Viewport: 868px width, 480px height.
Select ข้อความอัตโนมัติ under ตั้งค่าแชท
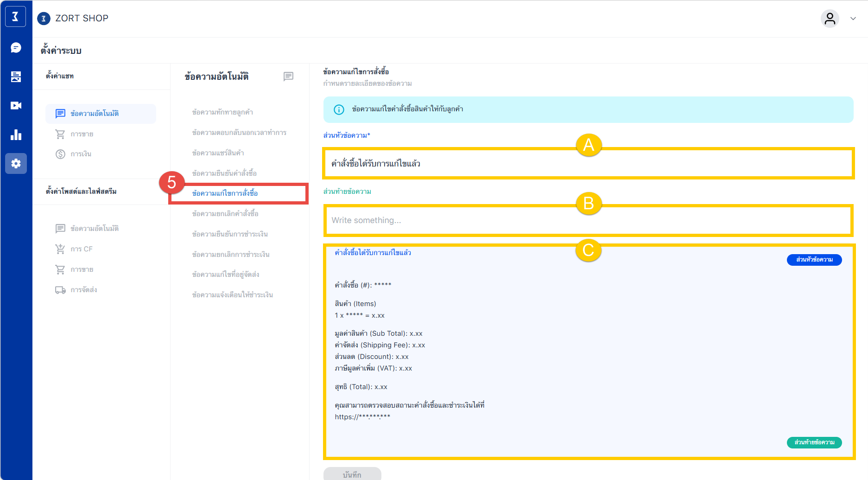point(95,114)
